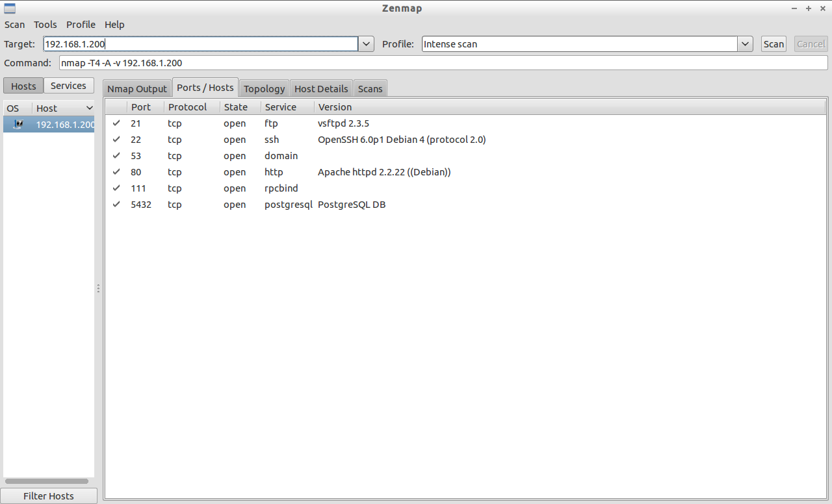Open the Profile dropdown arrow
This screenshot has height=504, width=832.
(x=746, y=44)
